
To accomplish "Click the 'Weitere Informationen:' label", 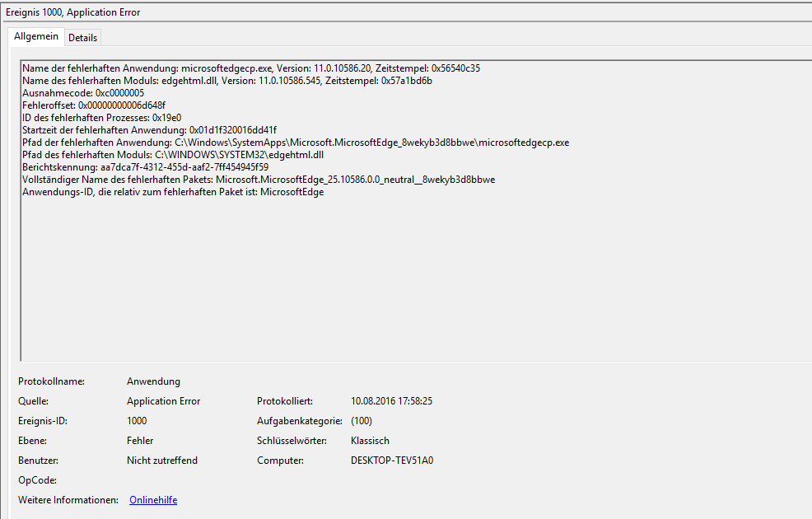I will coord(68,500).
